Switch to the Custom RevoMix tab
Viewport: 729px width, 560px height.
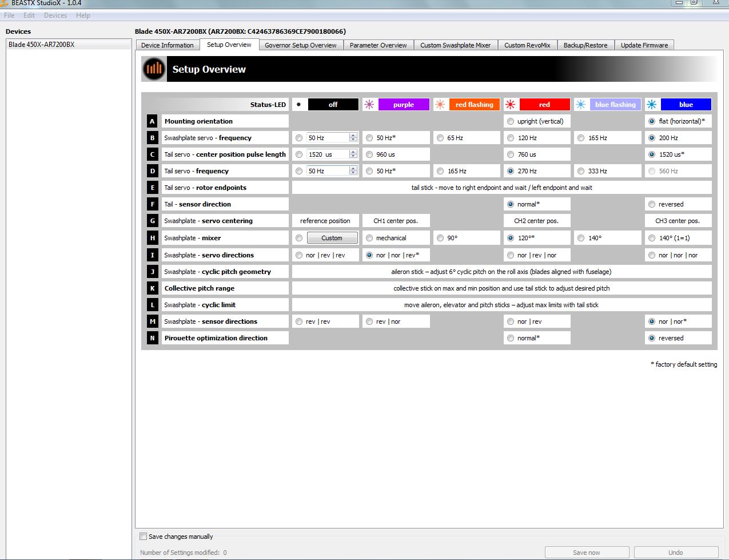click(527, 45)
